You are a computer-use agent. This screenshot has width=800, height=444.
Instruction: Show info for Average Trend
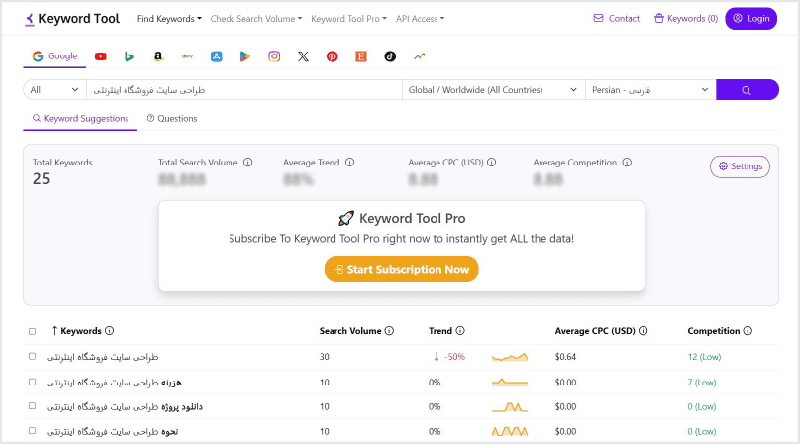click(349, 162)
